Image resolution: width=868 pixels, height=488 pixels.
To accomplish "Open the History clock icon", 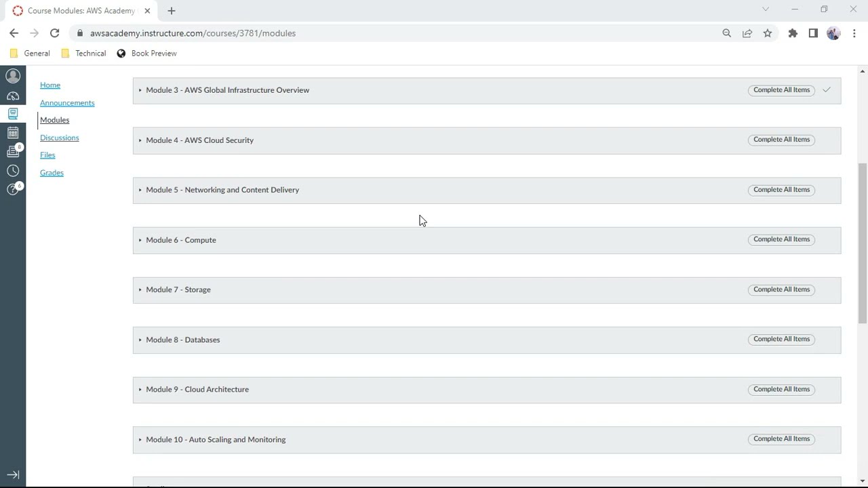I will pos(13,171).
